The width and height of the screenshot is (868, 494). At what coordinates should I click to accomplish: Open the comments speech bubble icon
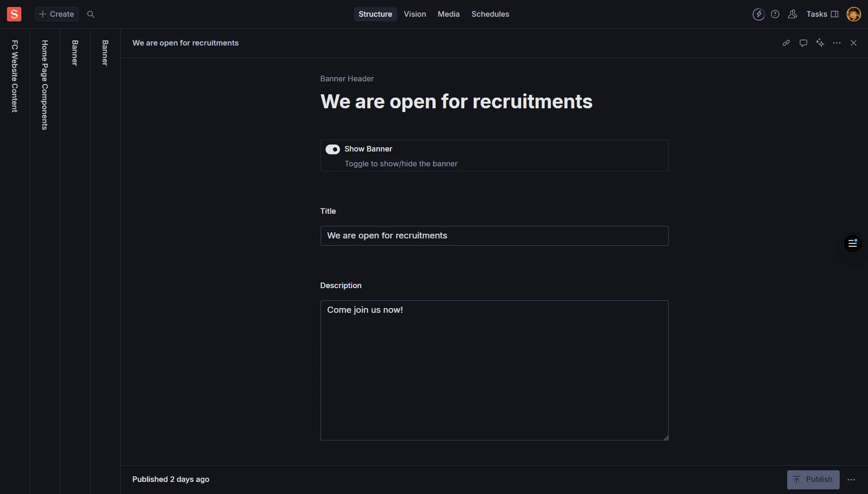[803, 43]
